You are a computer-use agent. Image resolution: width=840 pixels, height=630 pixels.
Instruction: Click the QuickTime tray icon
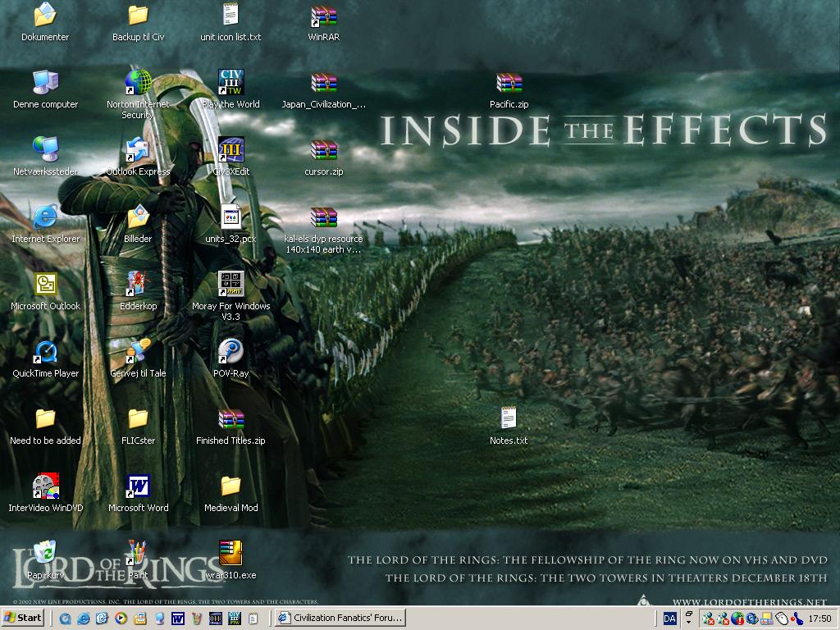[752, 619]
